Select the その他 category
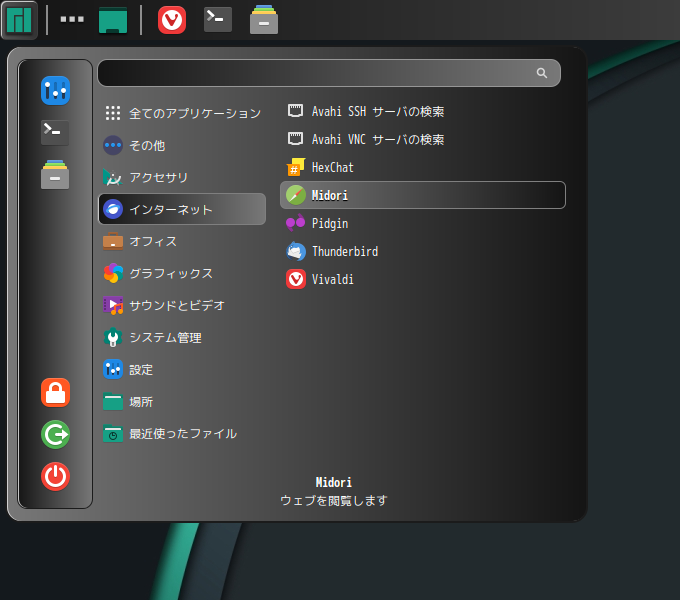This screenshot has width=680, height=600. [182, 145]
